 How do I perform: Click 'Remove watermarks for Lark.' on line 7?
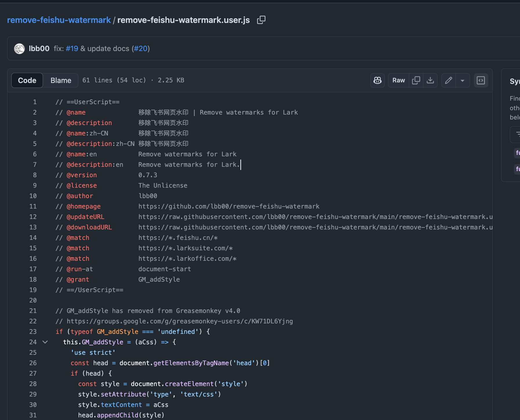tap(189, 165)
